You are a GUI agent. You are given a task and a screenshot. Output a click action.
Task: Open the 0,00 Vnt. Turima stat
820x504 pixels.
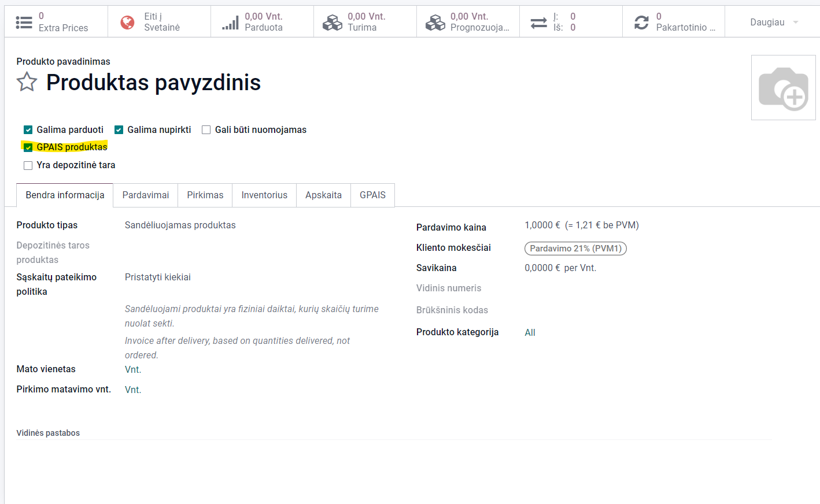click(x=365, y=22)
